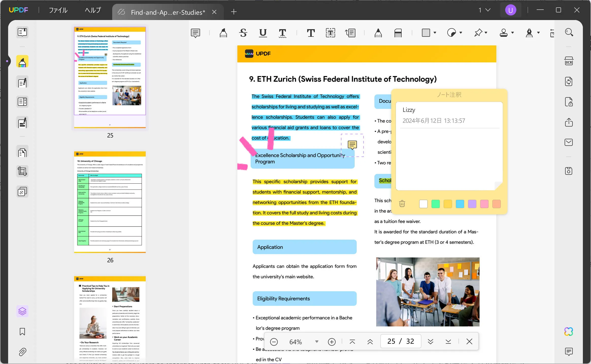Select the Eraser tool
This screenshot has height=364, width=591.
pos(398,33)
